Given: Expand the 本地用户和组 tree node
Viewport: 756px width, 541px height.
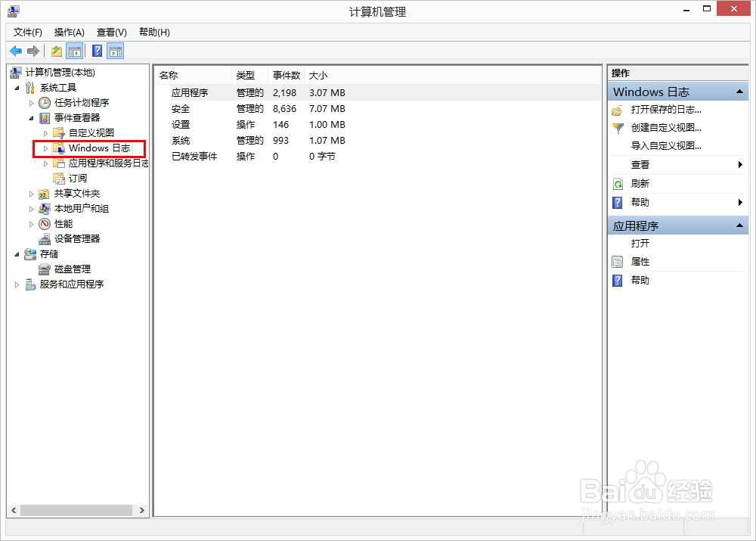Looking at the screenshot, I should point(31,209).
